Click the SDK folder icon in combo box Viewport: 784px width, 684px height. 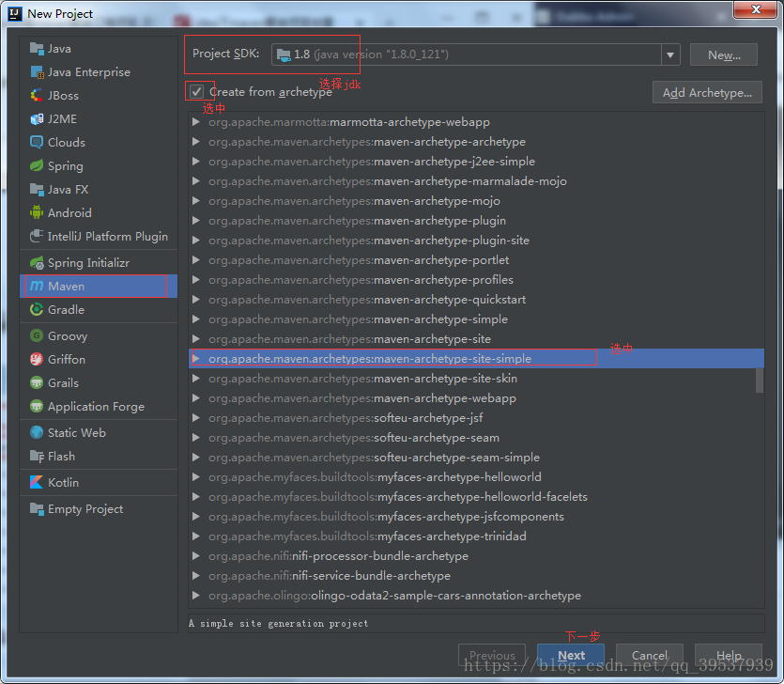pos(284,54)
